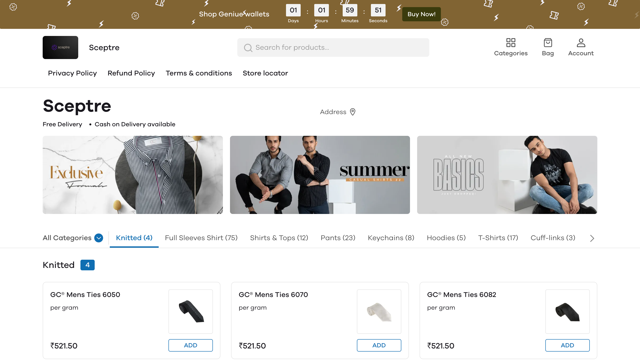Select the Cuff-links (3) tab
Image resolution: width=640 pixels, height=364 pixels.
[553, 238]
